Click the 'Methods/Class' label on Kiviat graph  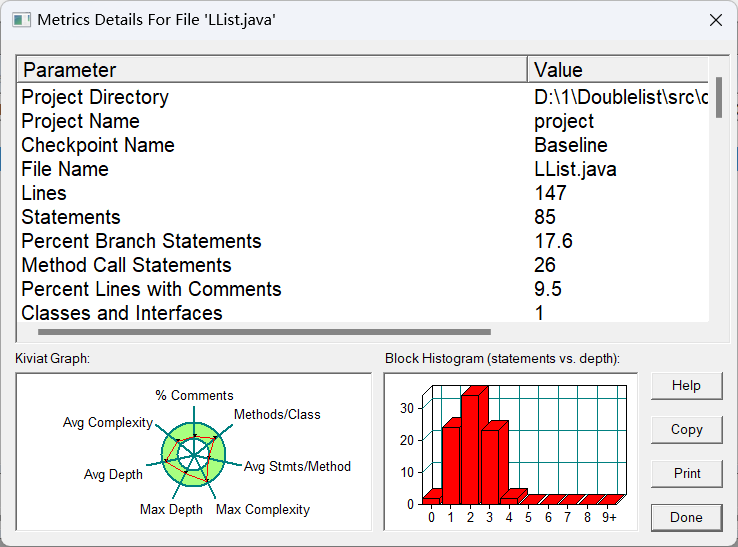tap(277, 415)
